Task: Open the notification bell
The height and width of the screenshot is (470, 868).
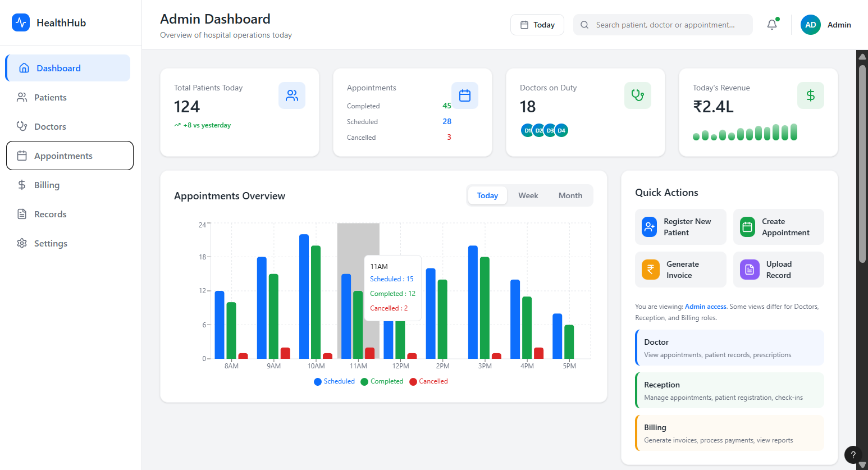Action: tap(771, 25)
